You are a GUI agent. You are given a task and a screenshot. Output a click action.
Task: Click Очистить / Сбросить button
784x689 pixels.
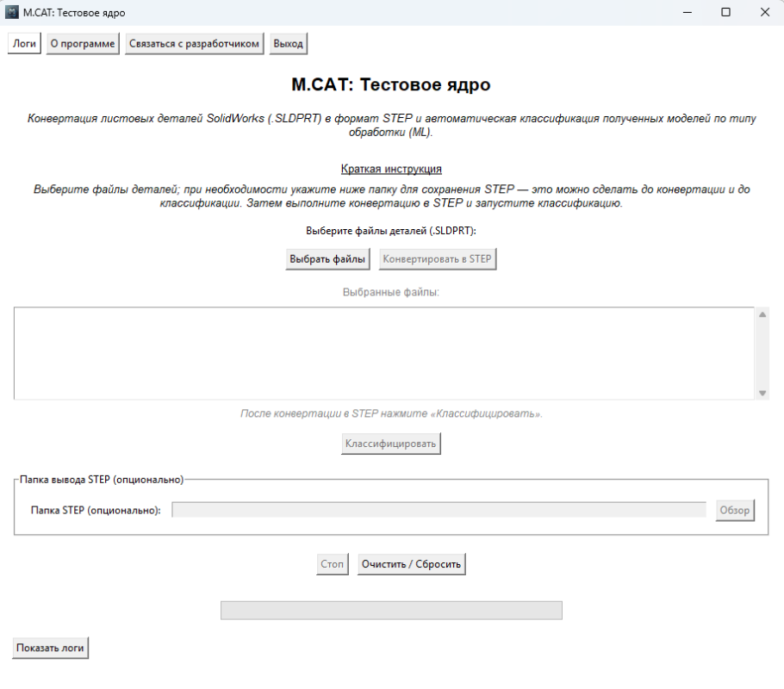pyautogui.click(x=411, y=564)
